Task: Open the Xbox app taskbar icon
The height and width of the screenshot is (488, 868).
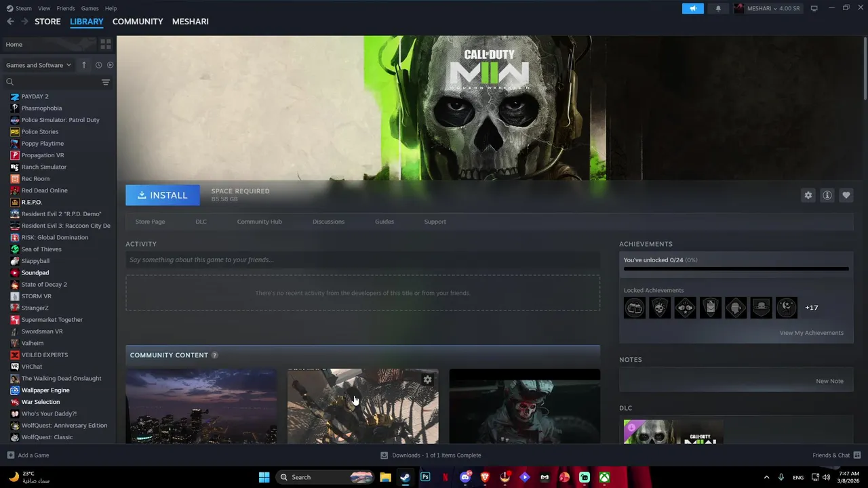Action: tap(604, 477)
